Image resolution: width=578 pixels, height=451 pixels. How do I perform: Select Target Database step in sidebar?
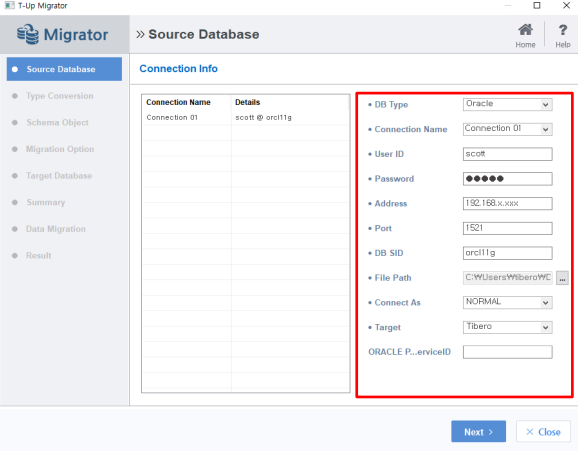[59, 176]
